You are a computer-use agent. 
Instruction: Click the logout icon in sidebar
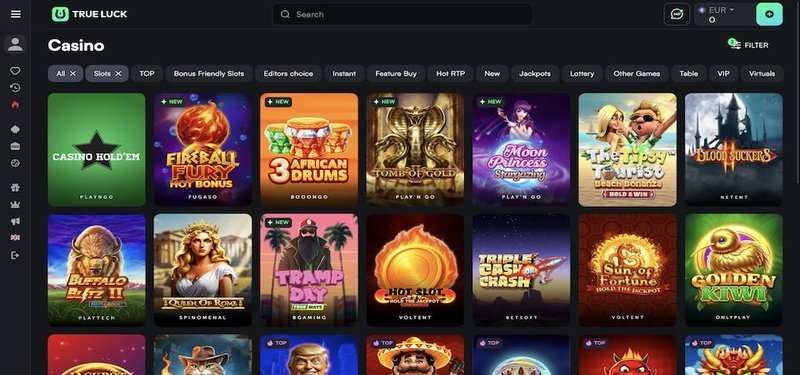point(15,255)
